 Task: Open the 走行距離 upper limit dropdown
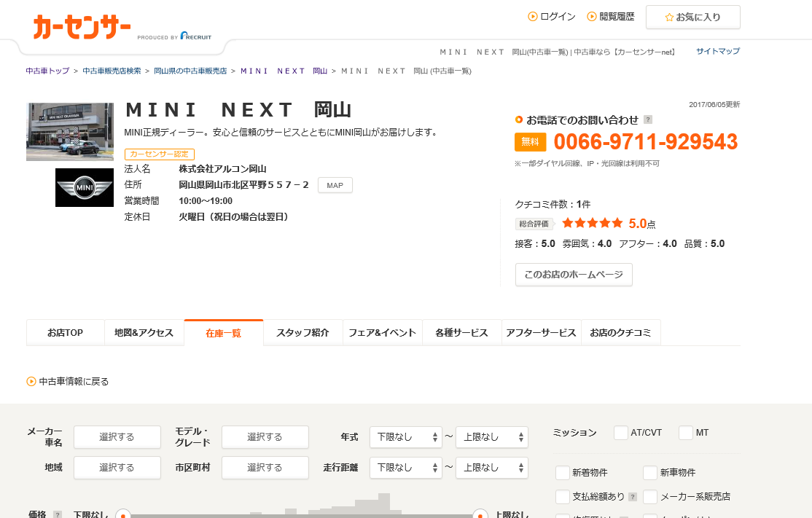[492, 468]
